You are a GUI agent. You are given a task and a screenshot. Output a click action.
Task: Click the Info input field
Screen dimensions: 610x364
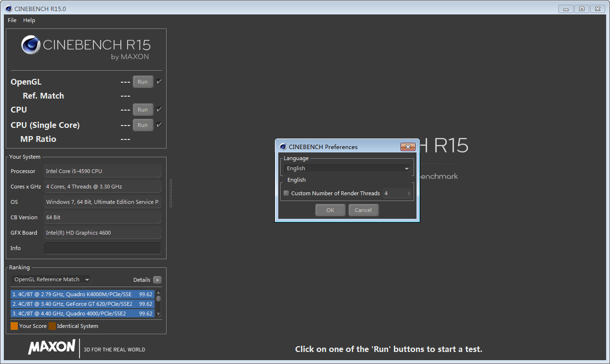pos(102,248)
